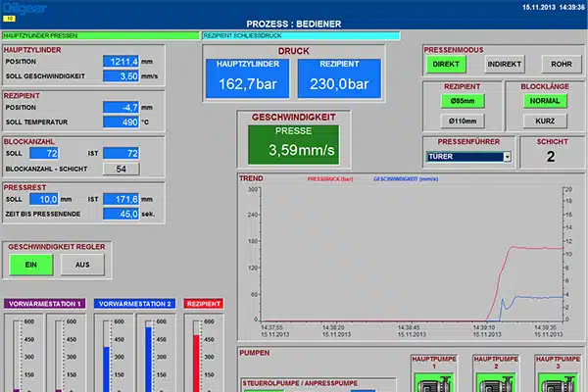Click the PRESSDRUCK (bar) trend legend
This screenshot has height=392, width=588.
pos(330,179)
